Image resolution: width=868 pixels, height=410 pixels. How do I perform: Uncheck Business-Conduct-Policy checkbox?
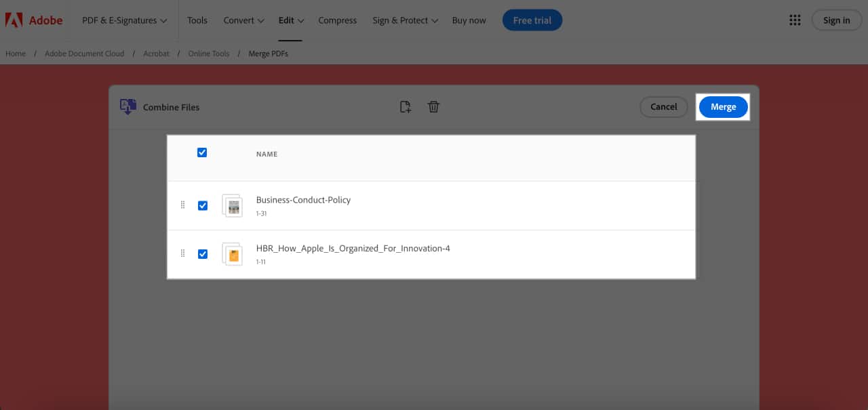203,205
